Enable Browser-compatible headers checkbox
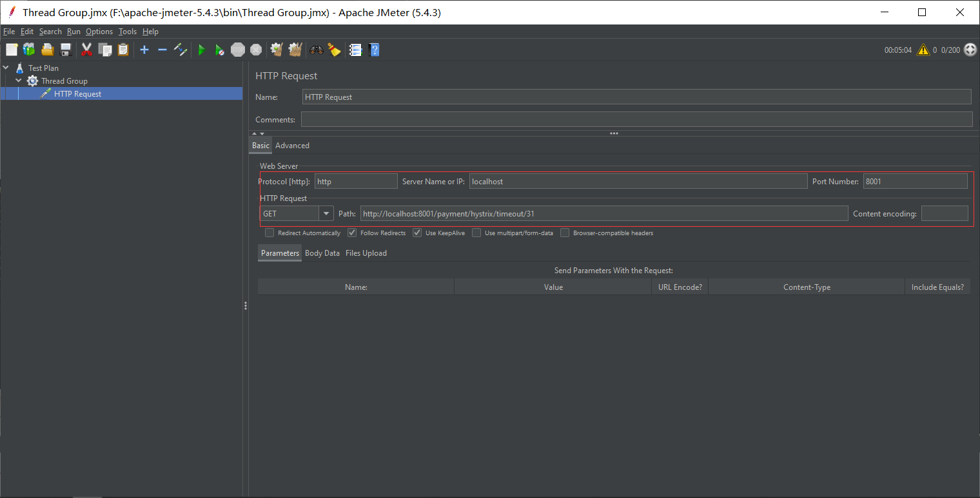This screenshot has height=498, width=980. pos(565,233)
